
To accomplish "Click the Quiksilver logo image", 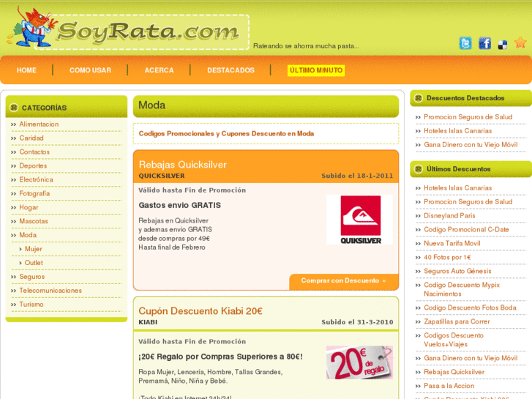I will [x=359, y=220].
